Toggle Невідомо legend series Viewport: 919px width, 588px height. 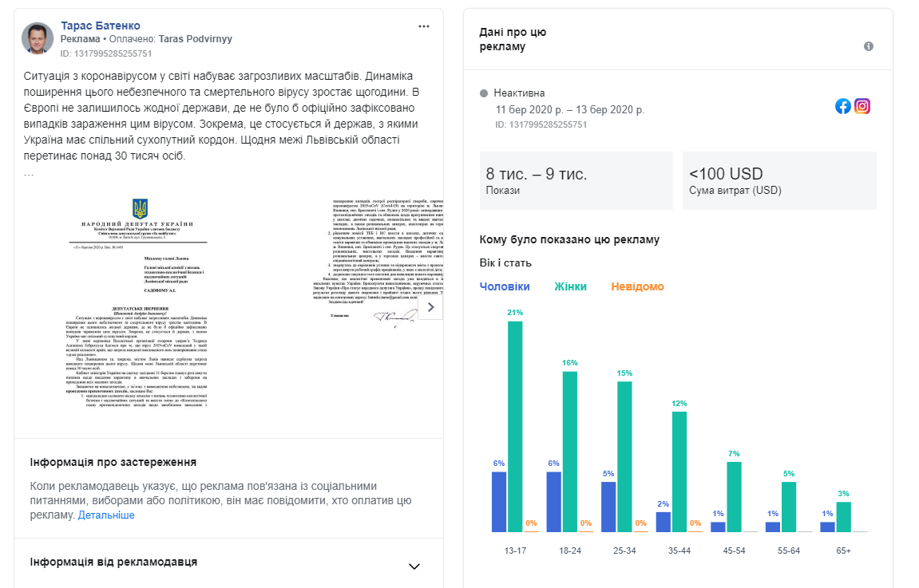(x=638, y=286)
